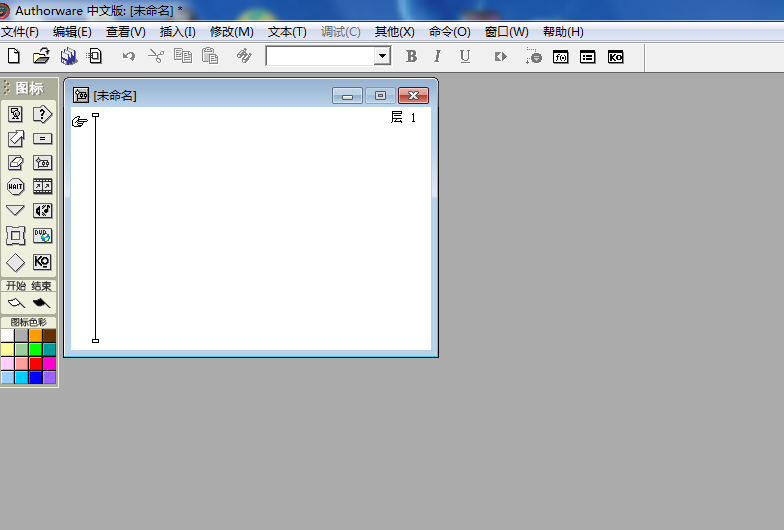Click inside the text style combo box
The height and width of the screenshot is (530, 784).
[320, 56]
